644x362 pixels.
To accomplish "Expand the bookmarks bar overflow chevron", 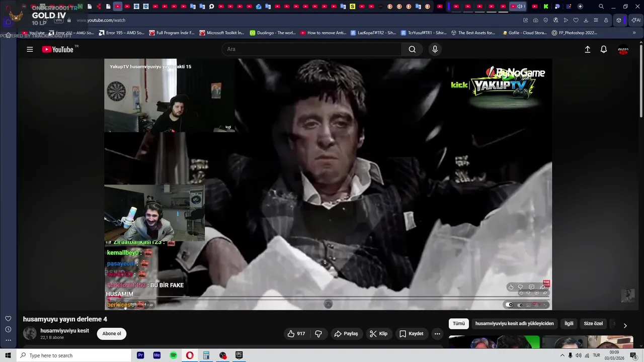I will 634,33.
